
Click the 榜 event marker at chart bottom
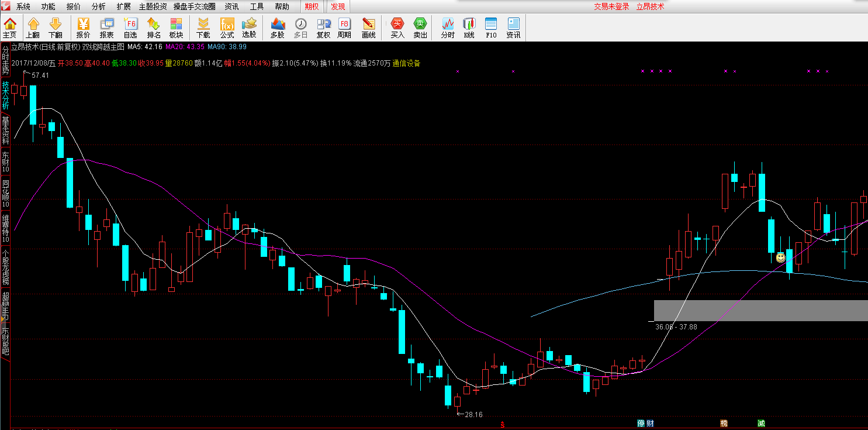[724, 424]
